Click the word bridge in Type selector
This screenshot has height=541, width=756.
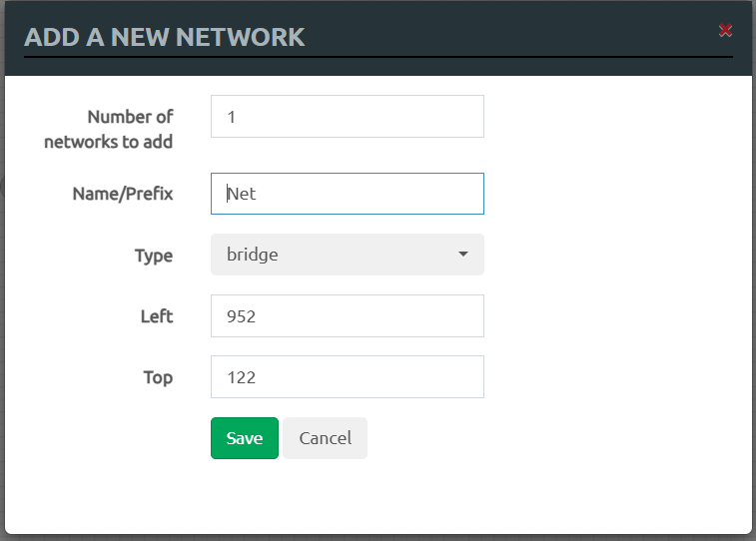(252, 255)
